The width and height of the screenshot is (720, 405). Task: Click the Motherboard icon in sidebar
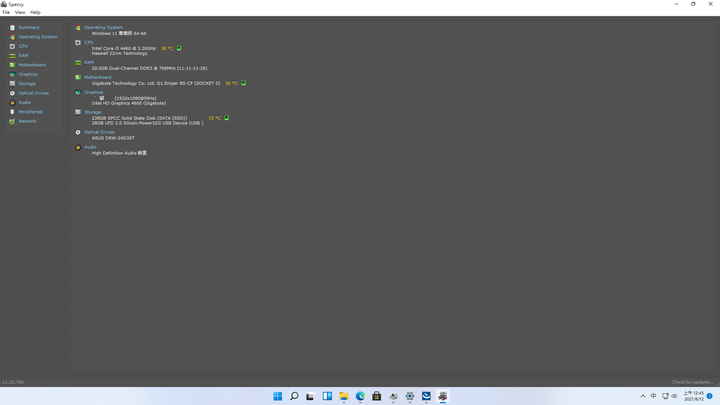click(x=12, y=65)
